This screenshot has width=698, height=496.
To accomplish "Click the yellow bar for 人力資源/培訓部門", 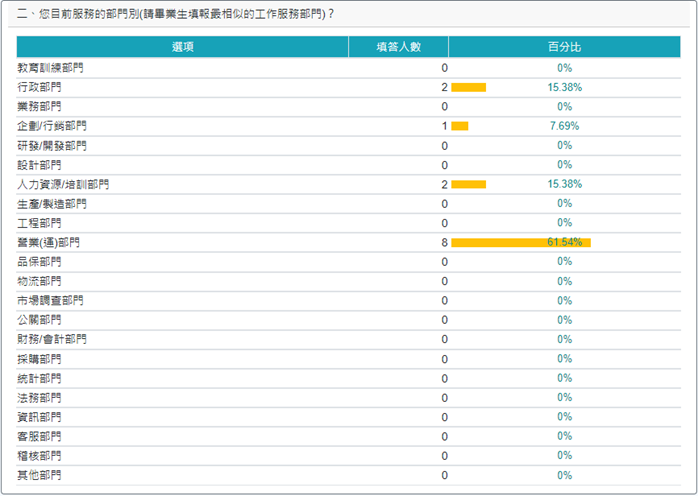I will [x=468, y=184].
